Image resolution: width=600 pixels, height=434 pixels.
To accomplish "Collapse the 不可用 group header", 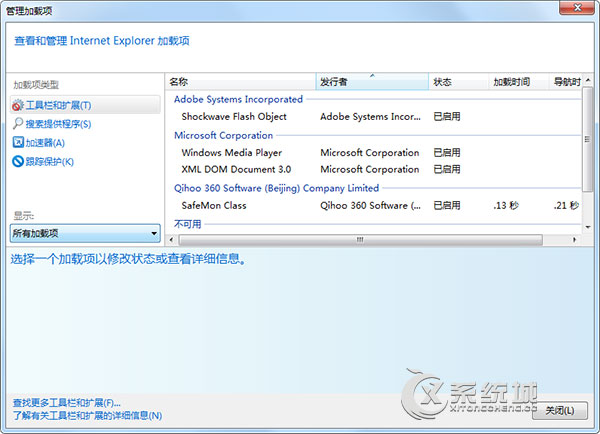I will [x=188, y=224].
